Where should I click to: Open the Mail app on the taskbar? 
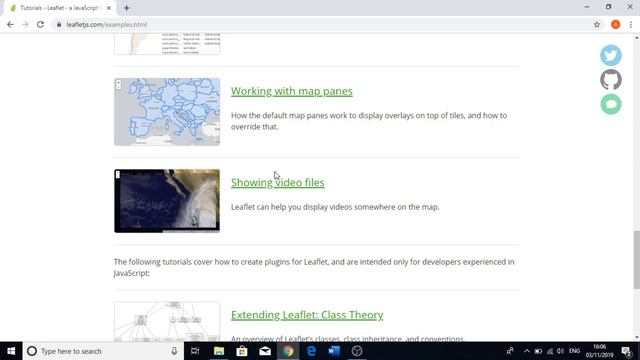265,351
